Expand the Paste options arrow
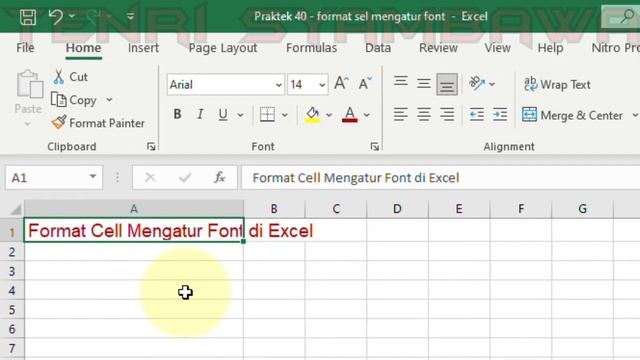Image resolution: width=640 pixels, height=360 pixels. pos(28,124)
